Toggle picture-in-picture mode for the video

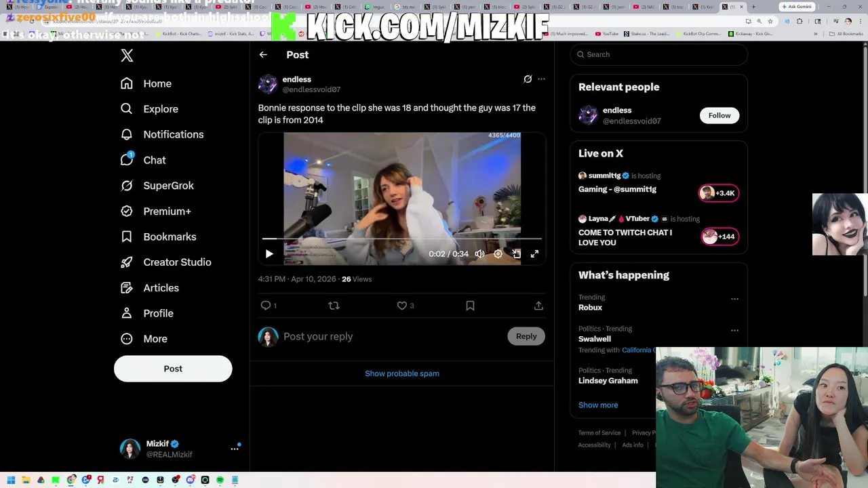(516, 254)
